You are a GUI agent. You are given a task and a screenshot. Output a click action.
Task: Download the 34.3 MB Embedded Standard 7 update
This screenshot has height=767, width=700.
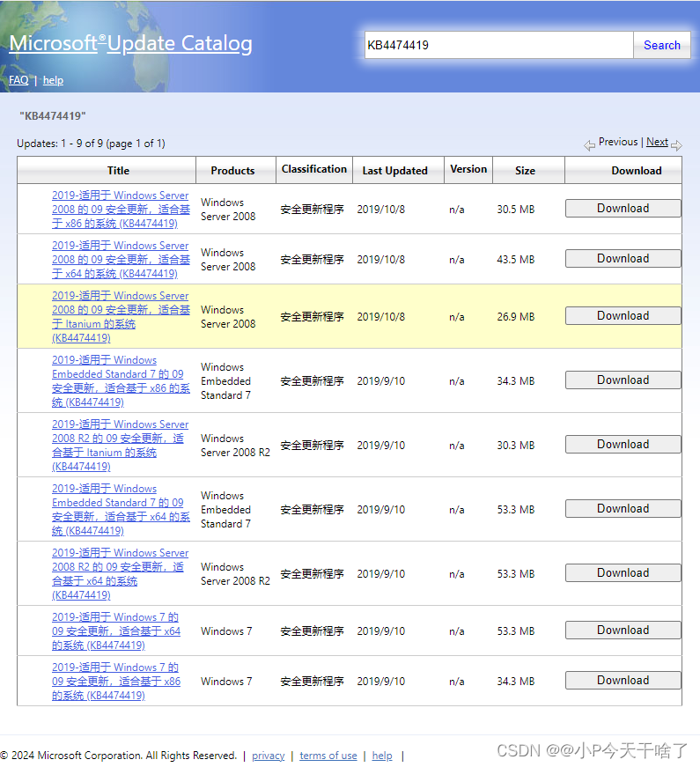[x=623, y=380]
